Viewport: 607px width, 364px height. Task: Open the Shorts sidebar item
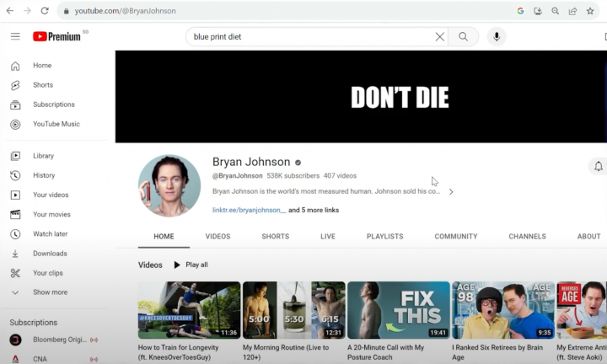pos(42,85)
